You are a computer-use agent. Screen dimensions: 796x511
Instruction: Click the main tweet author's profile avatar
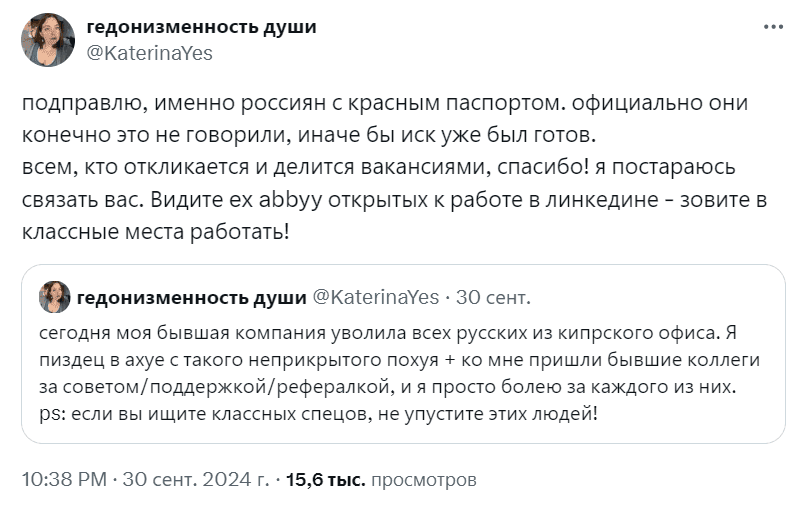pos(47,40)
